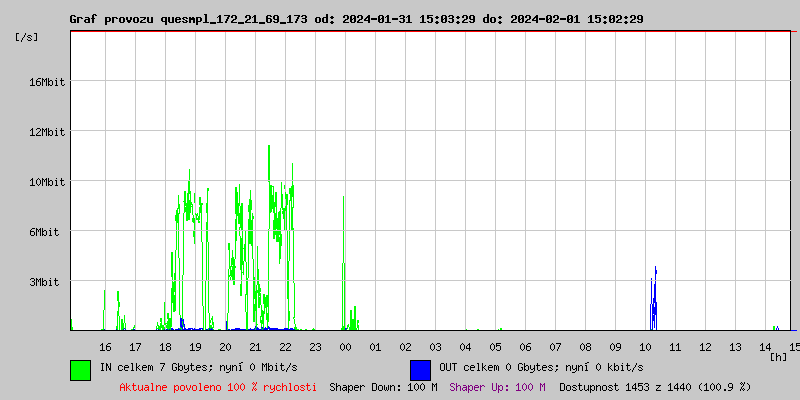The image size is (800, 400).
Task: Click the purple 'Shaper Up: 100 M' text
Action: click(497, 386)
